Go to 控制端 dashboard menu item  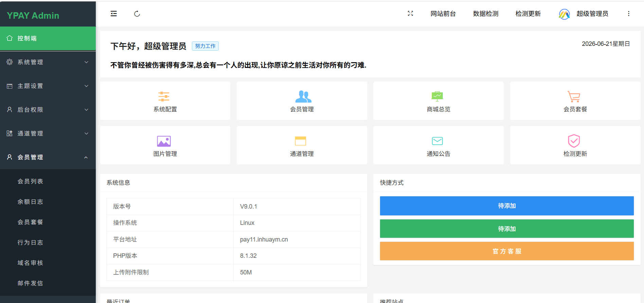coord(48,38)
